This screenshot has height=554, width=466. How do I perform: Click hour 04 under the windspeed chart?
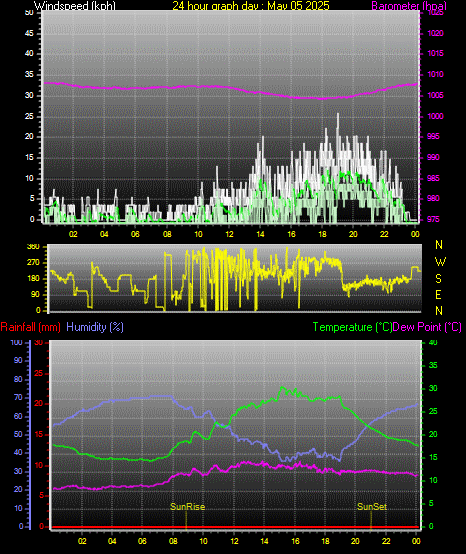pos(104,234)
